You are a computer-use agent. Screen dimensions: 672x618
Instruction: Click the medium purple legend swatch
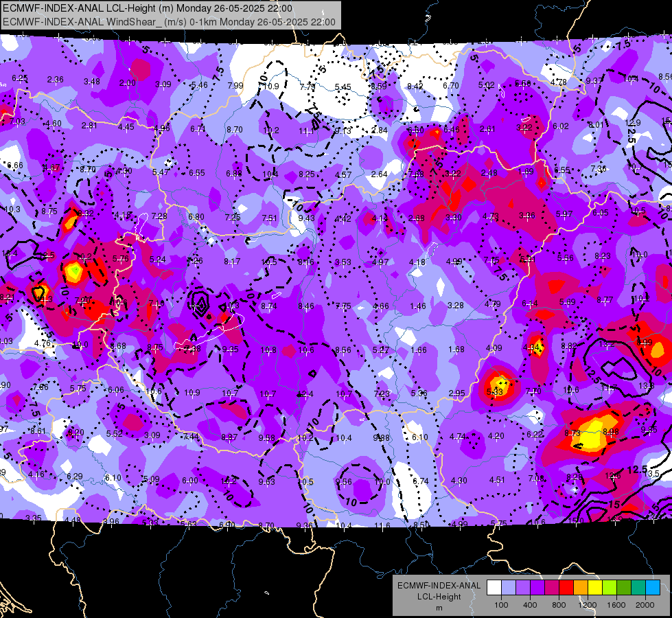tap(523, 588)
